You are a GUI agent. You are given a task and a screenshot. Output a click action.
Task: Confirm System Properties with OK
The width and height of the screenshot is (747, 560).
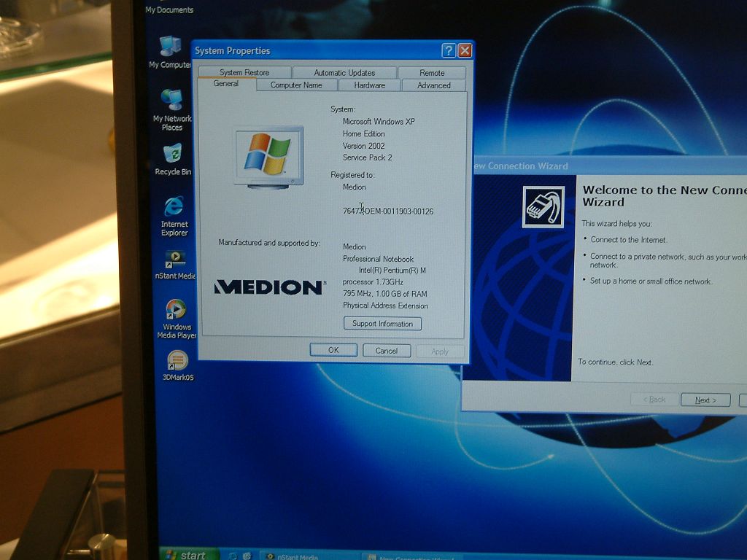coord(333,350)
